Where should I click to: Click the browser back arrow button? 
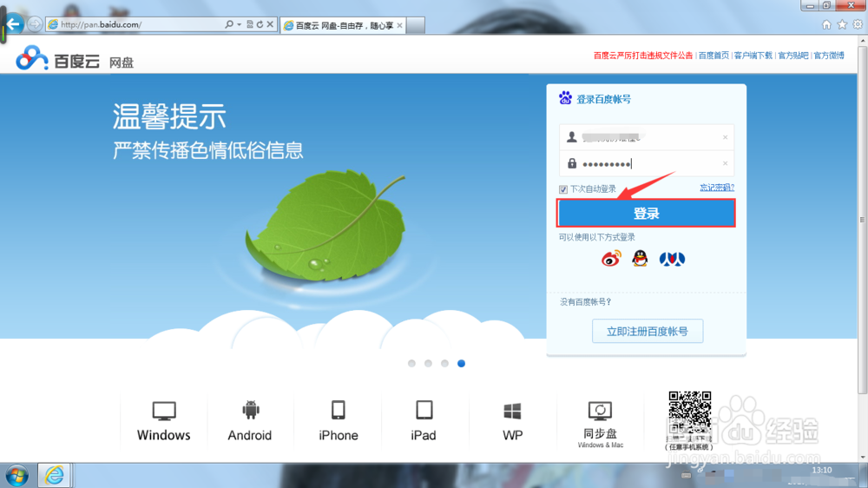14,23
